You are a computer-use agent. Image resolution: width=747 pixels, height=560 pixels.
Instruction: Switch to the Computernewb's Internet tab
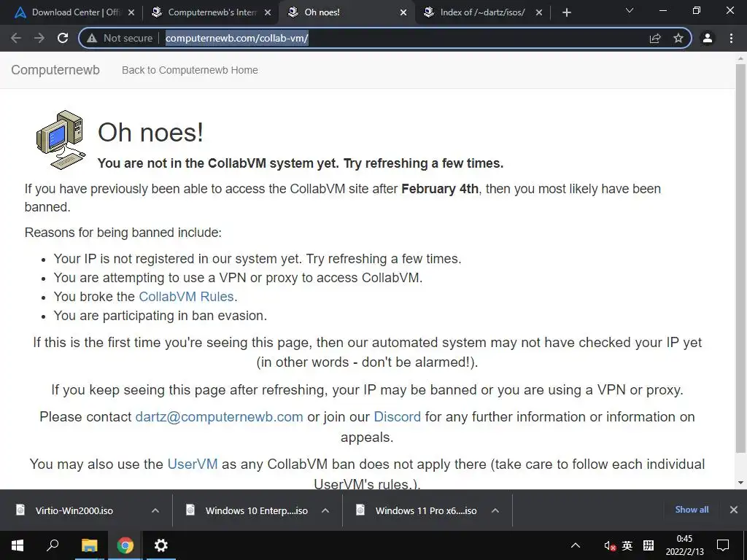coord(212,12)
